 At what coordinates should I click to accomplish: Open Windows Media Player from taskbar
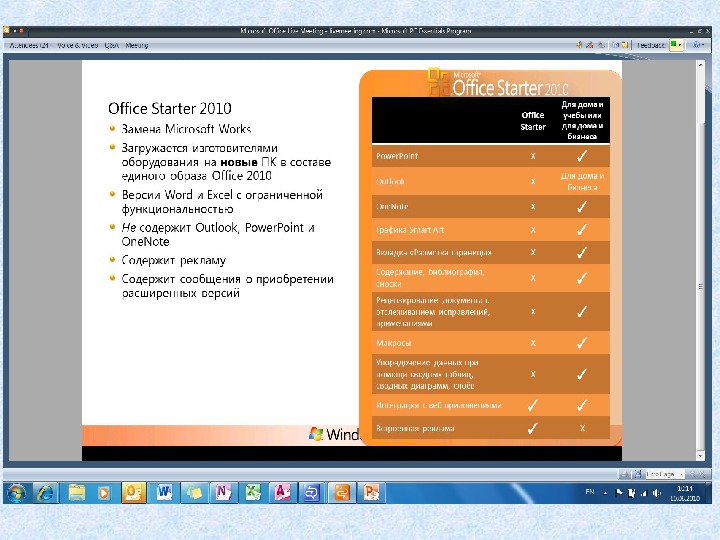104,493
